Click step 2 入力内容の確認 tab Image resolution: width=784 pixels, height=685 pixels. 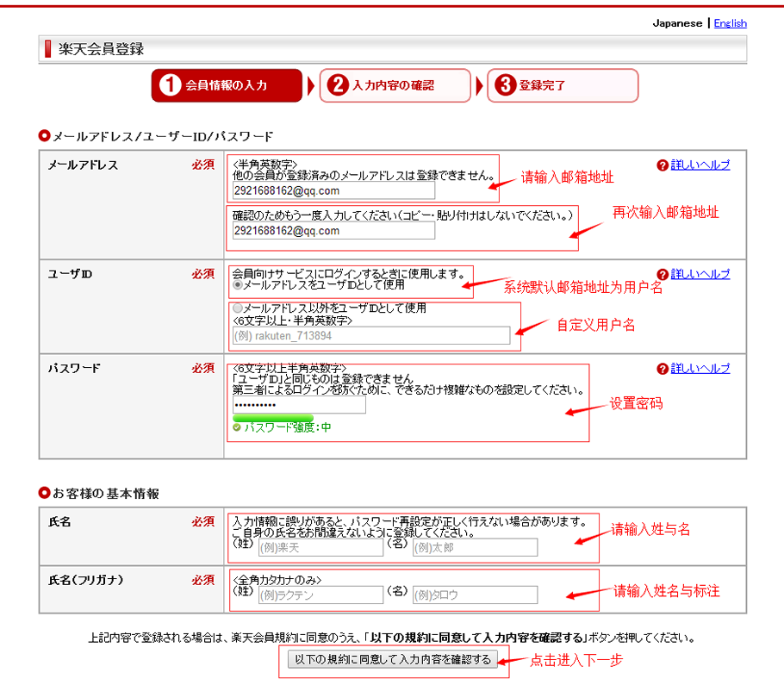[x=395, y=86]
